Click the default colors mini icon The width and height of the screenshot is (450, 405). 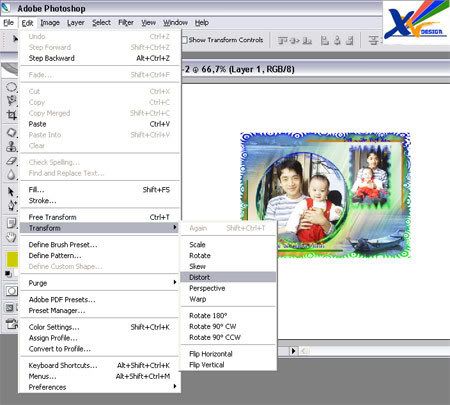pyautogui.click(x=8, y=274)
